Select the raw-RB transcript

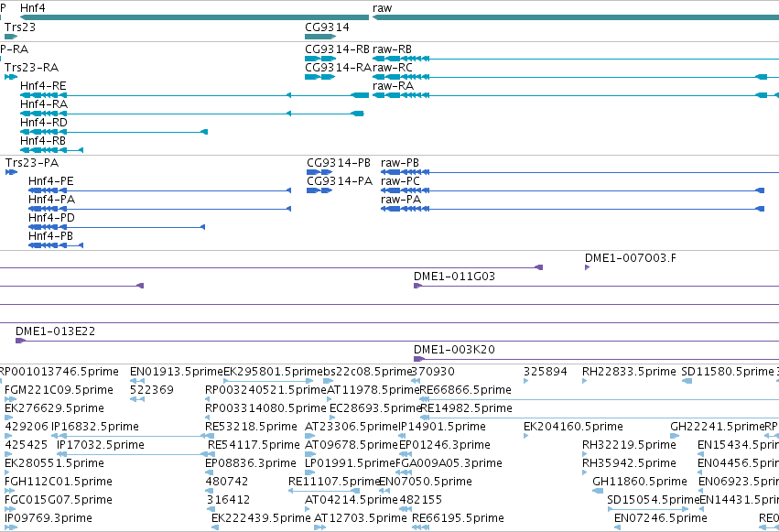click(575, 59)
